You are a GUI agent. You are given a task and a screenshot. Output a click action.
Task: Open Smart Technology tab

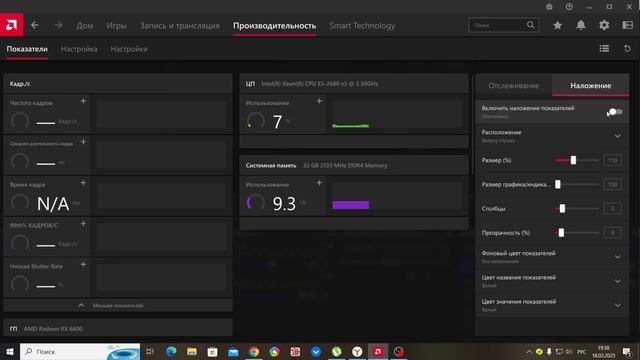tap(362, 26)
